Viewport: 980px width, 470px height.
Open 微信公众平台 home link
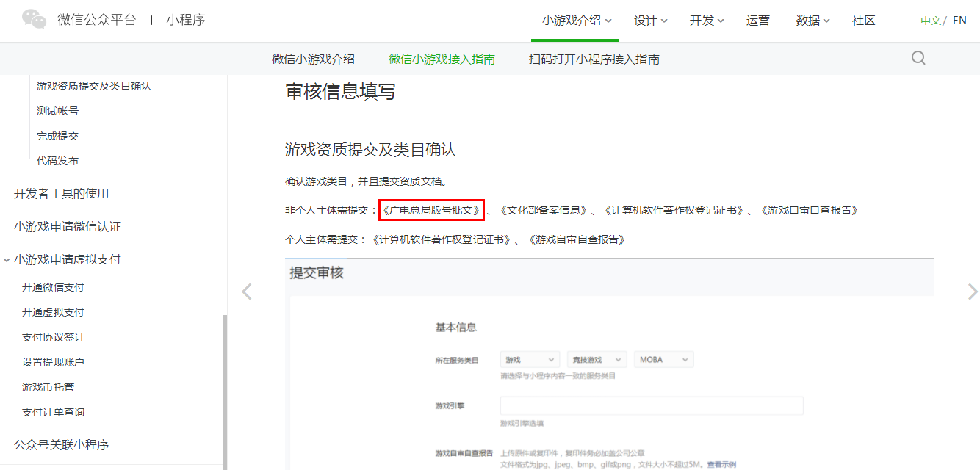[x=97, y=20]
